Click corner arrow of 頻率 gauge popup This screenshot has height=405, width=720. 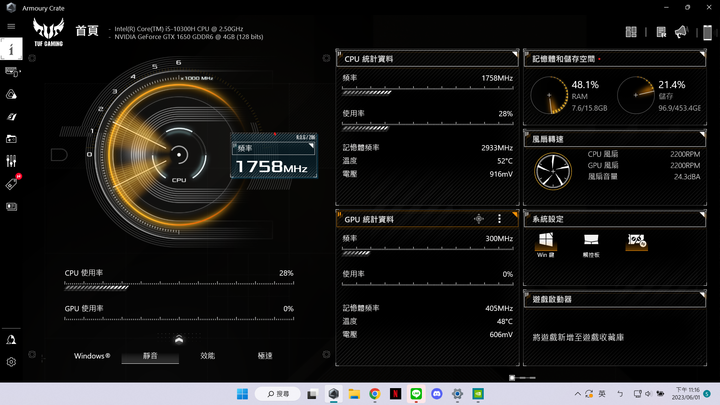pos(311,146)
